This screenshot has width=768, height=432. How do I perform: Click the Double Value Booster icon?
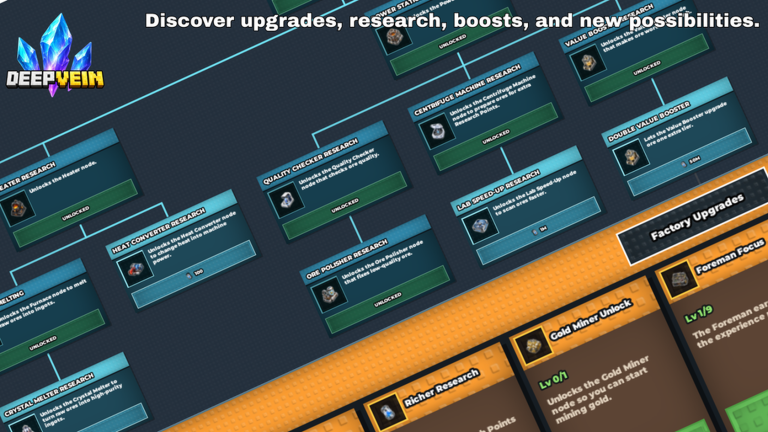(631, 157)
